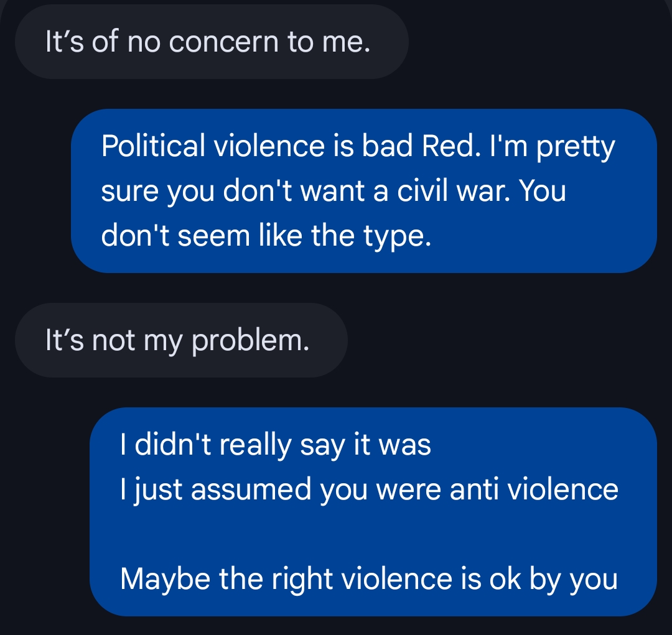Click the line "I just assumed you were anti violence"

(x=369, y=489)
